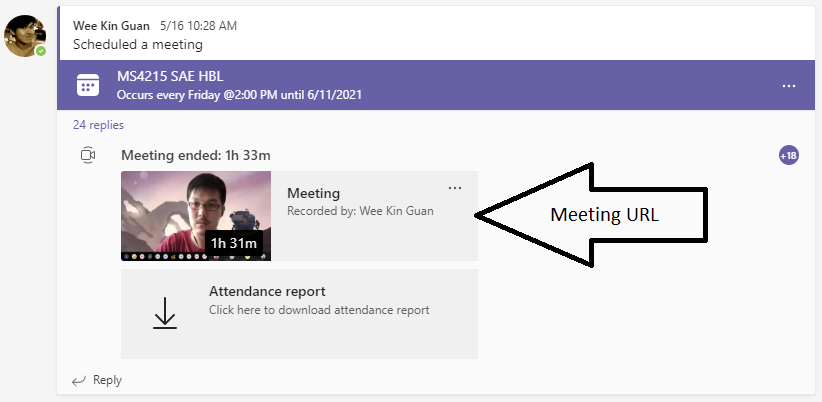Click Wee Kin Guan's profile avatar
822x402 pixels.
[24, 35]
